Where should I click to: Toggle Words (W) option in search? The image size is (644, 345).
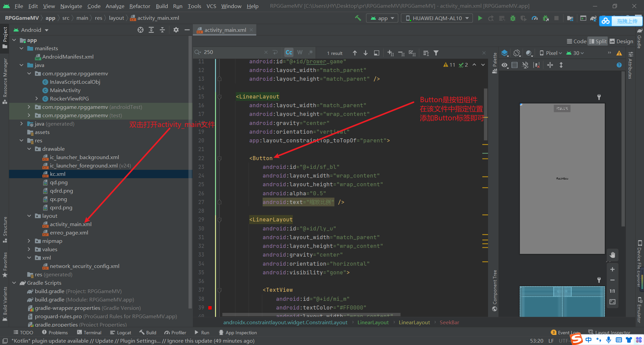pyautogui.click(x=300, y=52)
